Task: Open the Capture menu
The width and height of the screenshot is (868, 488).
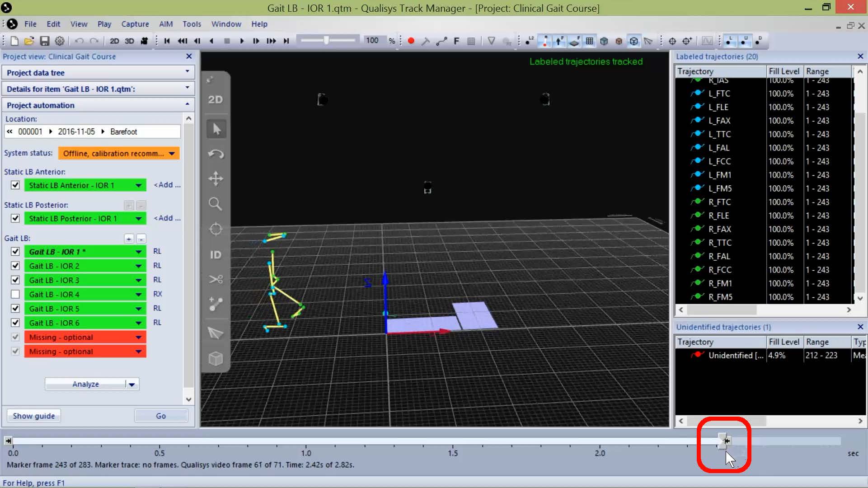Action: click(135, 24)
